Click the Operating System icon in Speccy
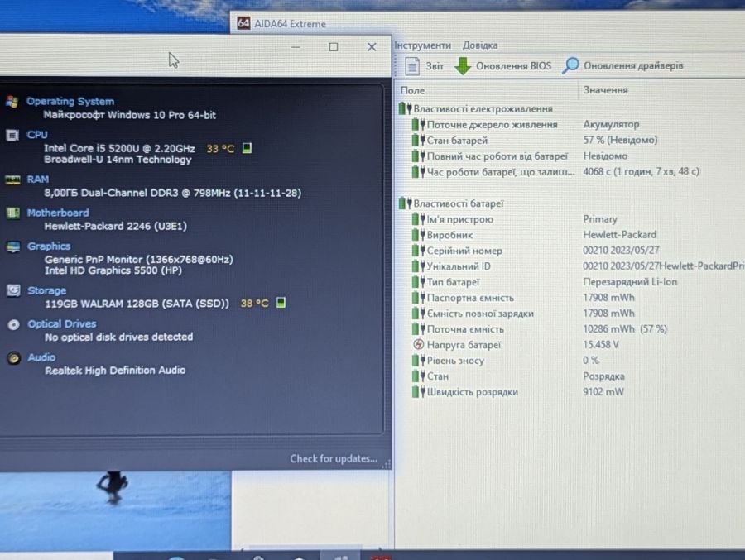745x560 pixels. click(x=12, y=102)
